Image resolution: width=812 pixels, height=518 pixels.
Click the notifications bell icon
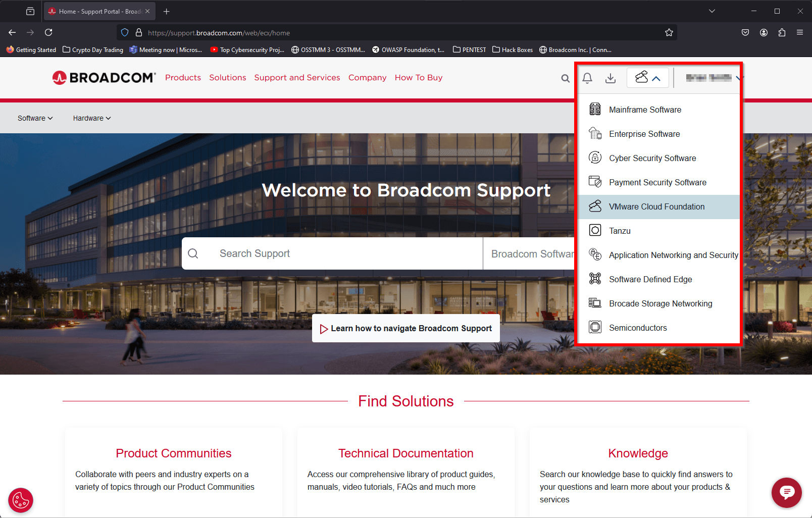click(587, 78)
